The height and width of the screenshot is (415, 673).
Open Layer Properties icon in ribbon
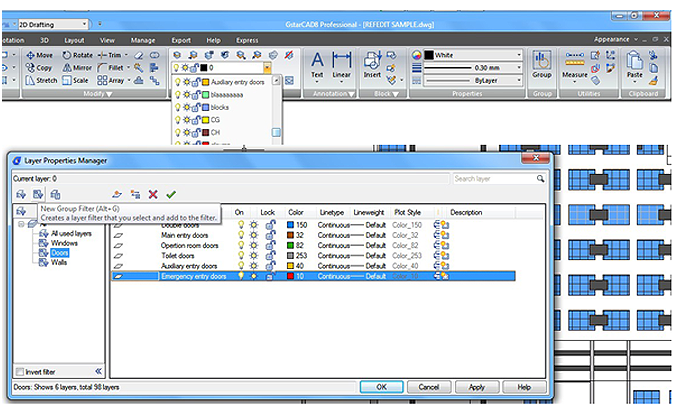click(x=177, y=55)
